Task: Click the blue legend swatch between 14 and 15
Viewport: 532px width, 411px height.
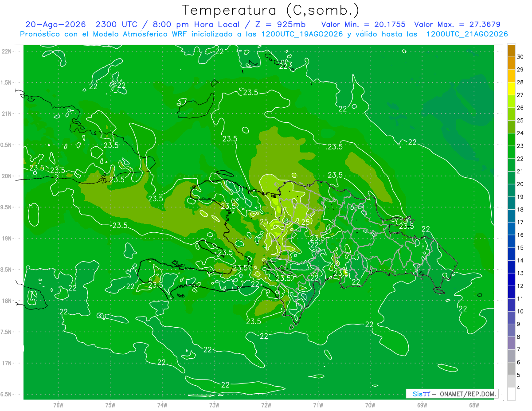Action: [x=511, y=254]
